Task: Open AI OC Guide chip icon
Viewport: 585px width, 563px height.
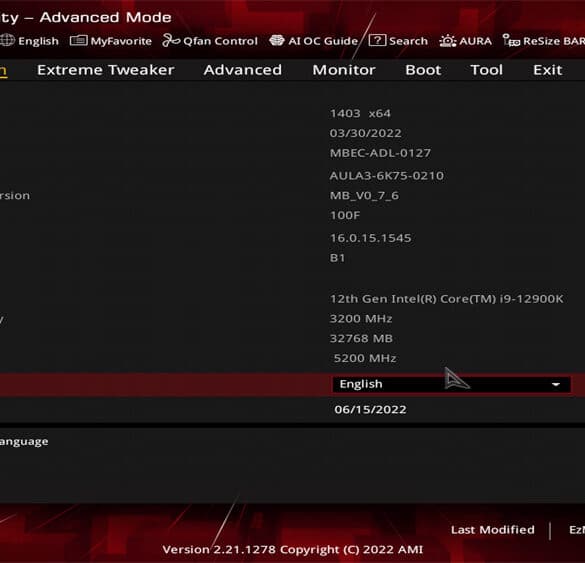Action: [x=276, y=40]
